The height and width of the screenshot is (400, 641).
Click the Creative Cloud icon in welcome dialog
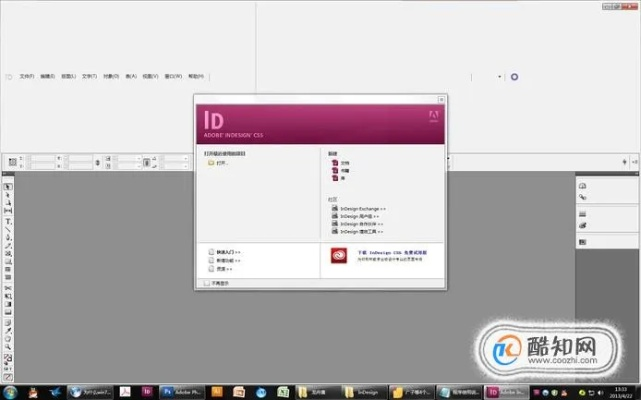338,255
